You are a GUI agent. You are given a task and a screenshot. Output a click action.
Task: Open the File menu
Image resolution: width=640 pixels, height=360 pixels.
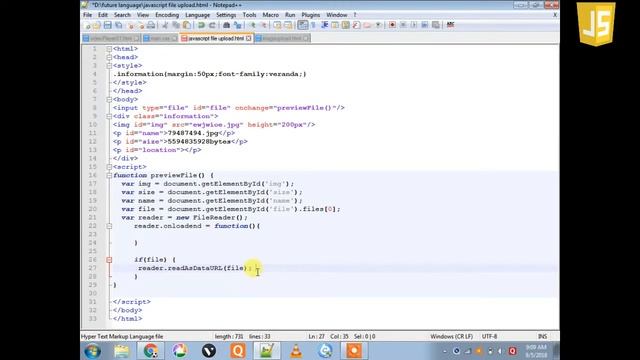point(87,15)
